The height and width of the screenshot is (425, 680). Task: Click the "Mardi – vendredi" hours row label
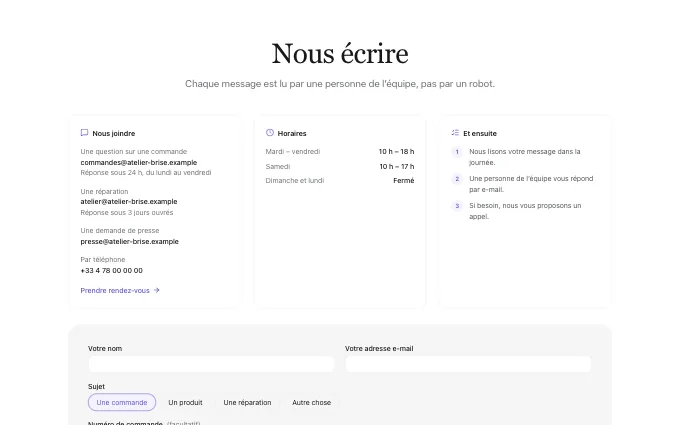point(293,152)
